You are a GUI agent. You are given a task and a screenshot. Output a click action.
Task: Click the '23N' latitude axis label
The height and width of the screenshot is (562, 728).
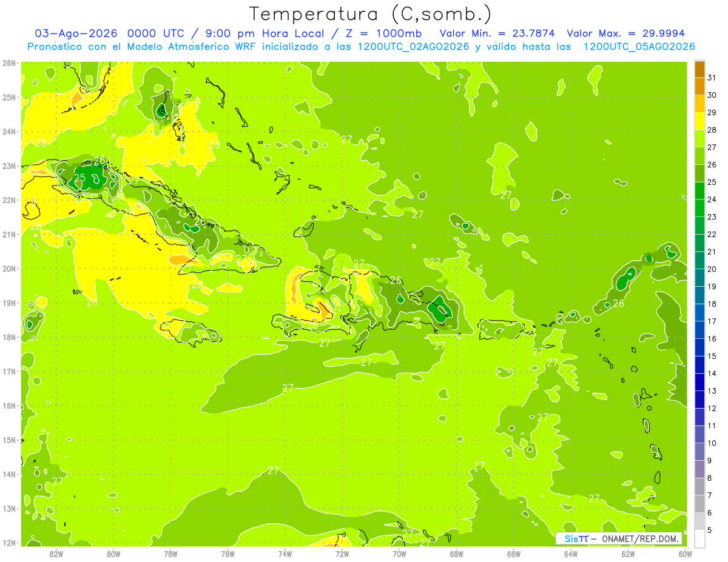[x=9, y=166]
